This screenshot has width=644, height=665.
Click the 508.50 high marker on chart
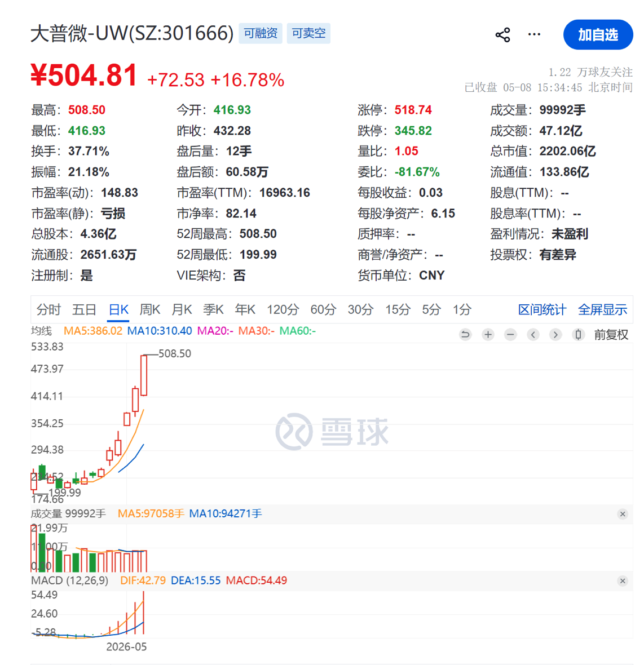click(x=174, y=353)
